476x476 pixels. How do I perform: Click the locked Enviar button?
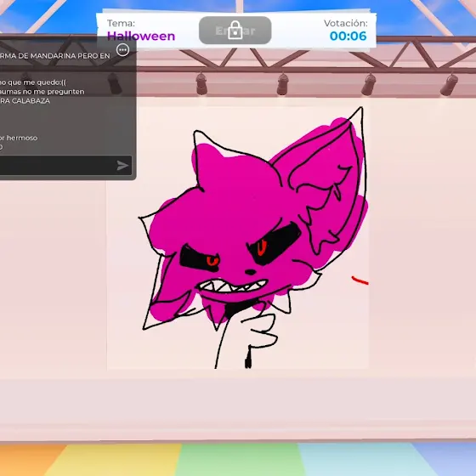coord(235,31)
